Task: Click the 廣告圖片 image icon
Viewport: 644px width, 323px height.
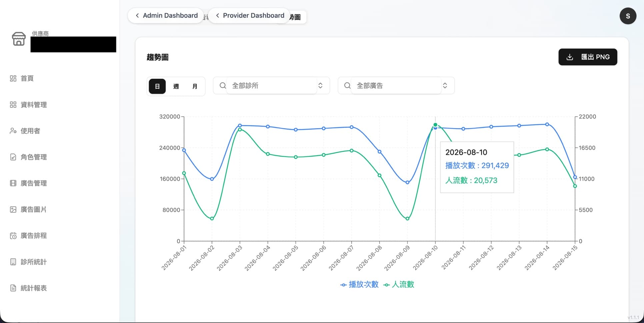Action: click(13, 209)
